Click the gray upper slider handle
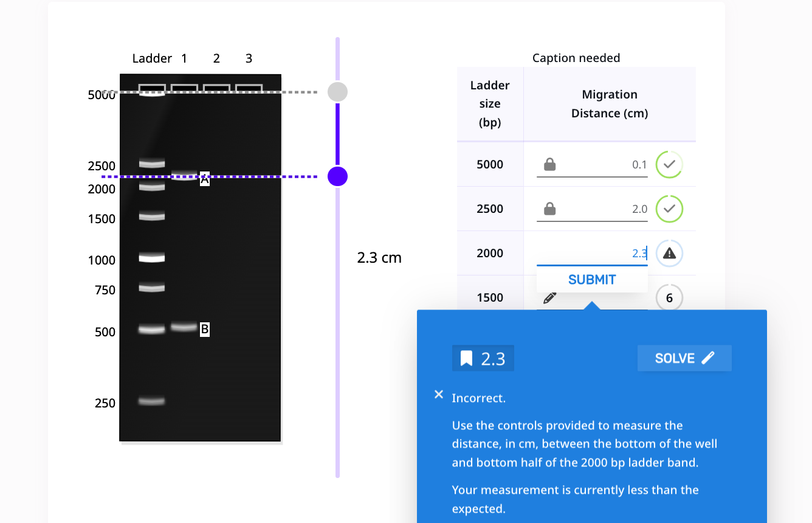The height and width of the screenshot is (523, 812). coord(337,92)
